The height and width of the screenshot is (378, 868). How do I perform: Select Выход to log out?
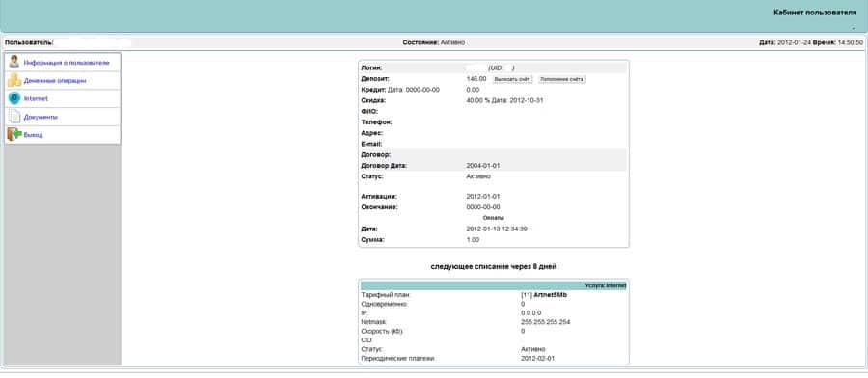(33, 135)
